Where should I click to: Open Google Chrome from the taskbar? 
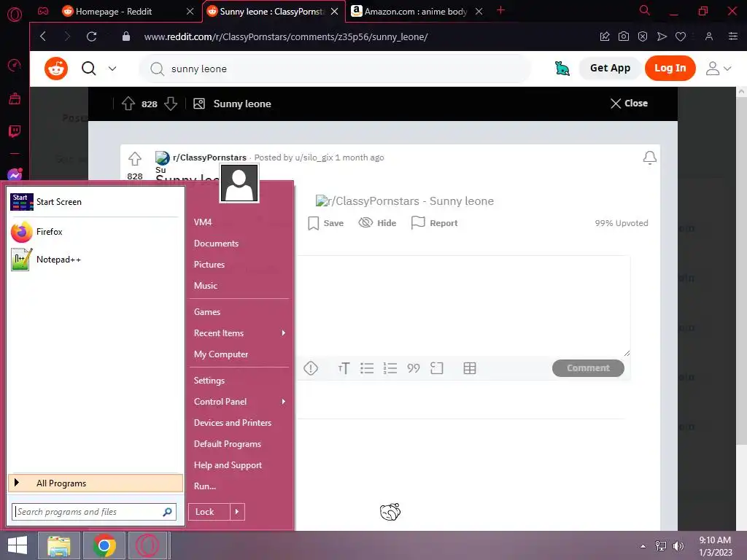point(104,545)
